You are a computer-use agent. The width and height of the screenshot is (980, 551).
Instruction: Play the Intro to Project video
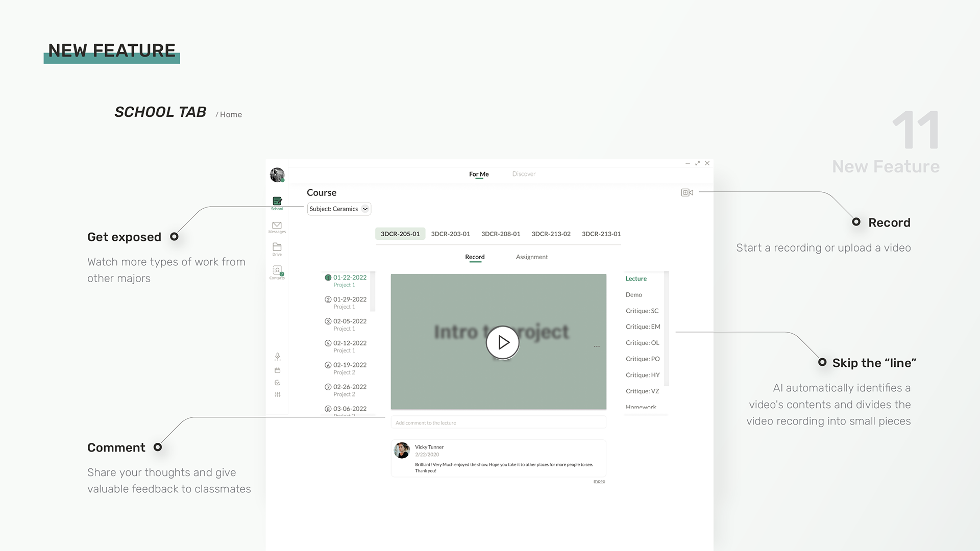click(502, 342)
